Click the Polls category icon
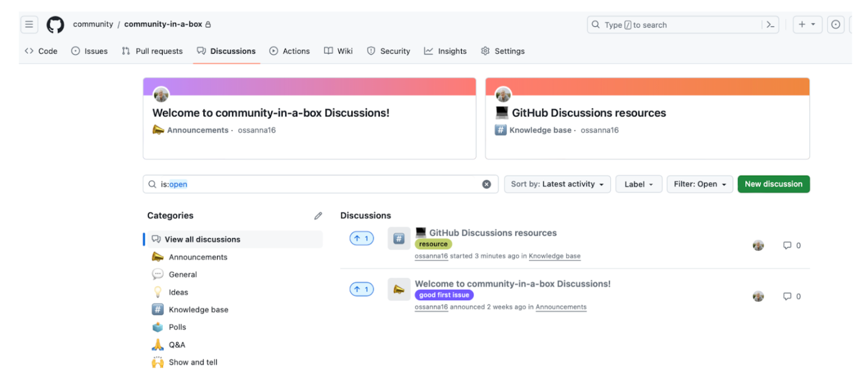 (x=157, y=327)
